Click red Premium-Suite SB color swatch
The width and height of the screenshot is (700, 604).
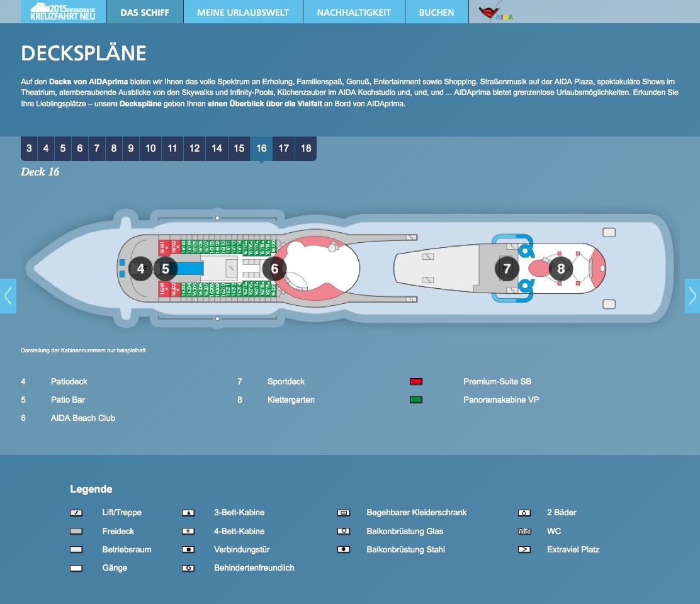tap(415, 382)
